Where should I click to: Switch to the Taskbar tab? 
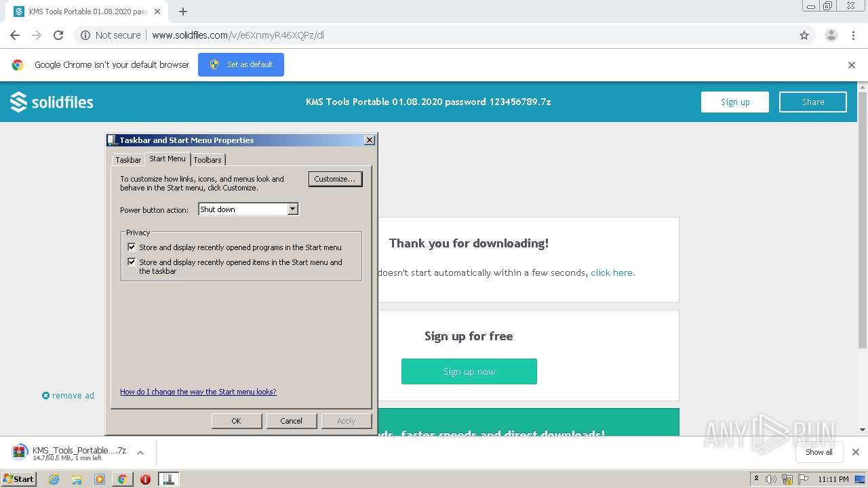point(128,160)
